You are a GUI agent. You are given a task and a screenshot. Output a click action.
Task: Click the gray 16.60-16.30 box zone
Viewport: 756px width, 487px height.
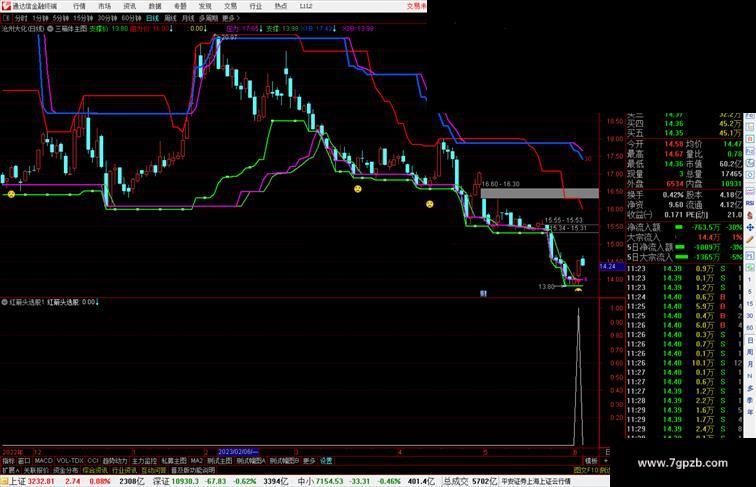click(540, 193)
